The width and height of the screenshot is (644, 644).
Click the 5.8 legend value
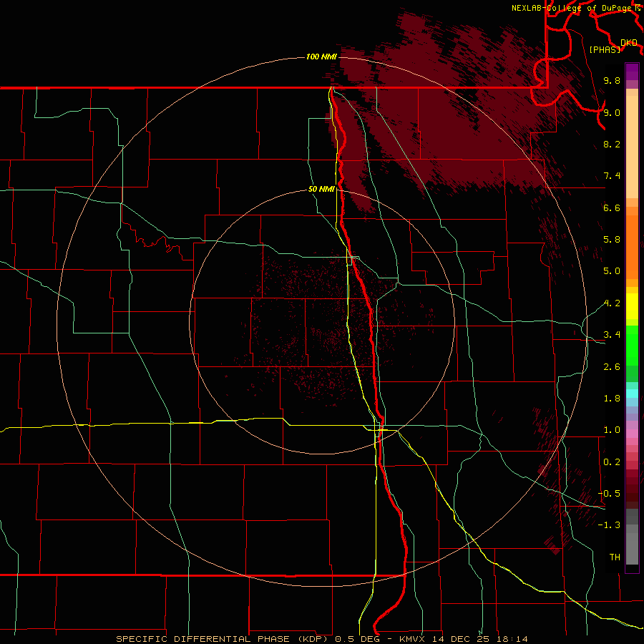click(x=612, y=240)
